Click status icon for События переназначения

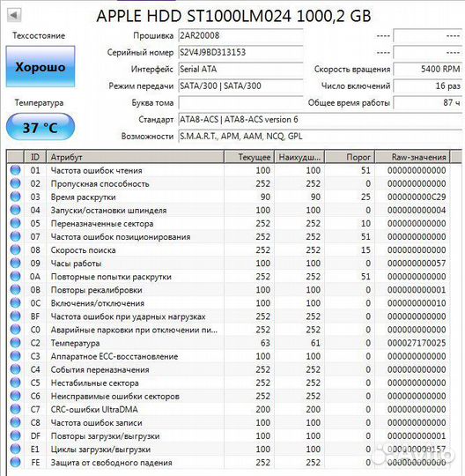tap(15, 369)
